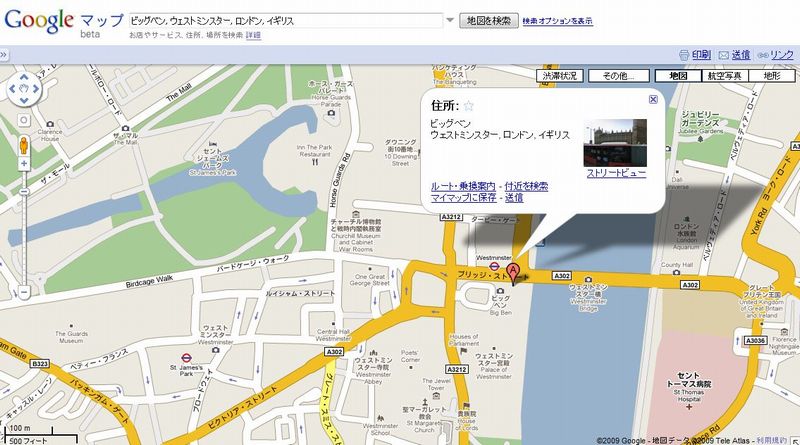Open the ストリートビュー link

click(616, 173)
